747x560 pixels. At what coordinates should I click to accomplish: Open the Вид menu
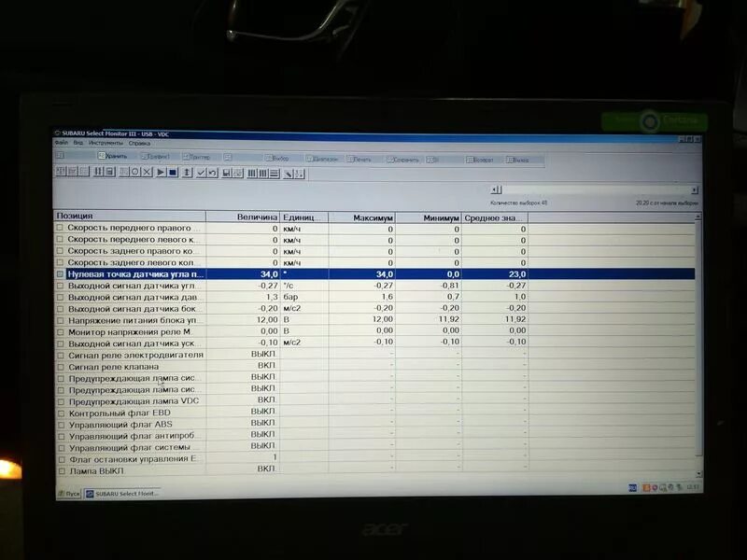[78, 143]
